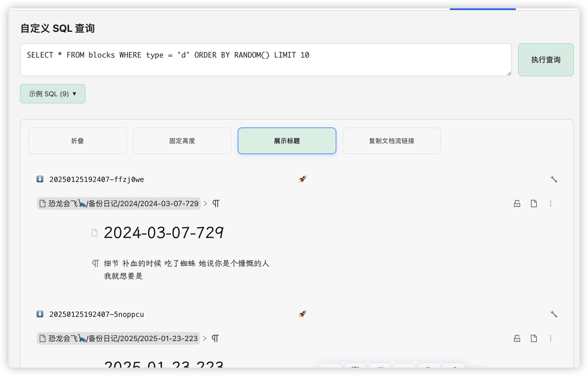Click into the SQL query text field
The width and height of the screenshot is (588, 376).
(x=265, y=60)
